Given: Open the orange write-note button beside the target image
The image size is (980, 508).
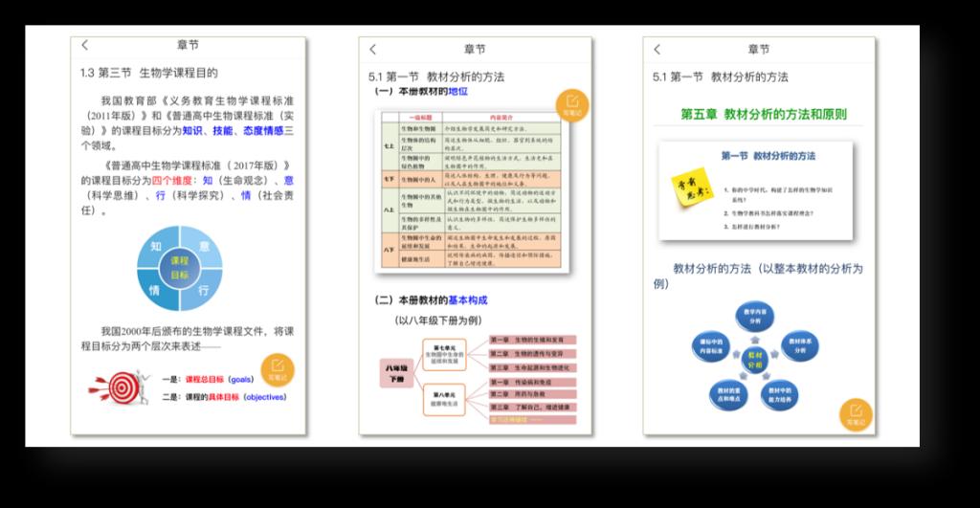Looking at the screenshot, I should click(278, 370).
